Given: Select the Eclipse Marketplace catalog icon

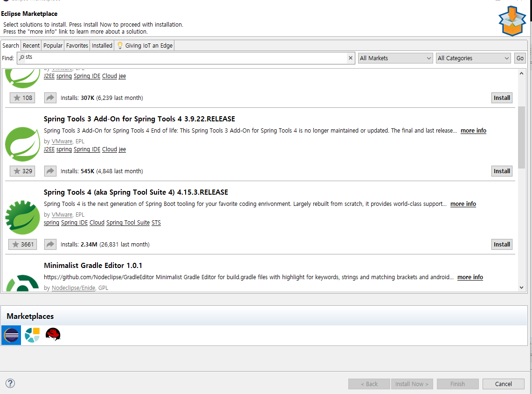Looking at the screenshot, I should click(11, 335).
